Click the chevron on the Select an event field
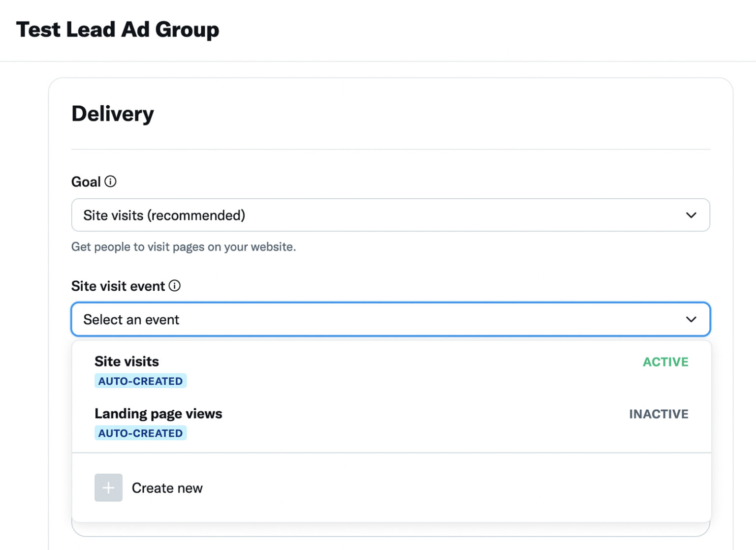756x550 pixels. pos(691,319)
